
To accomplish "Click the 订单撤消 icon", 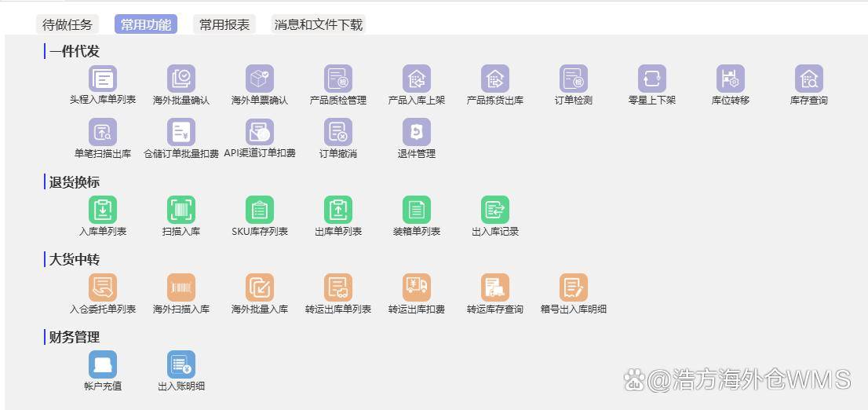I will click(338, 132).
